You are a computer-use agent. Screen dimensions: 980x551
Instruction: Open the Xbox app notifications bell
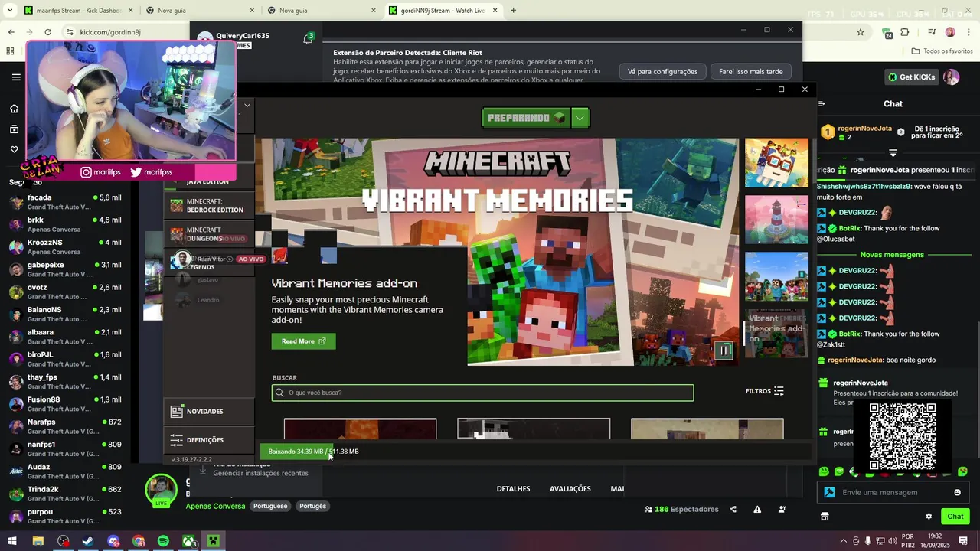pyautogui.click(x=308, y=39)
